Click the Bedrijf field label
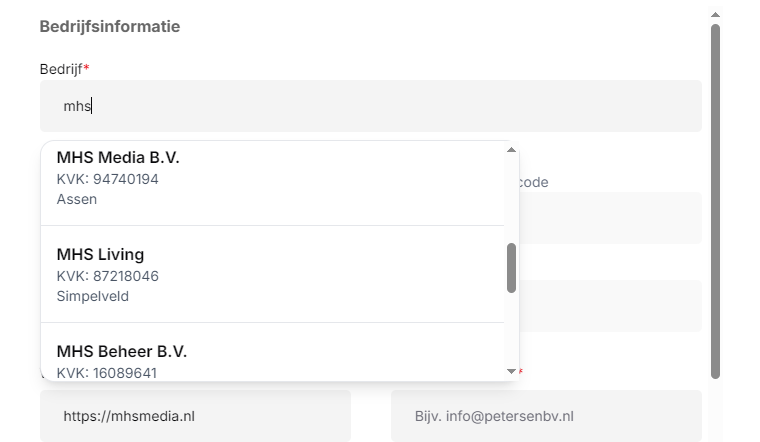Viewport: 760px width, 442px height. pyautogui.click(x=61, y=68)
